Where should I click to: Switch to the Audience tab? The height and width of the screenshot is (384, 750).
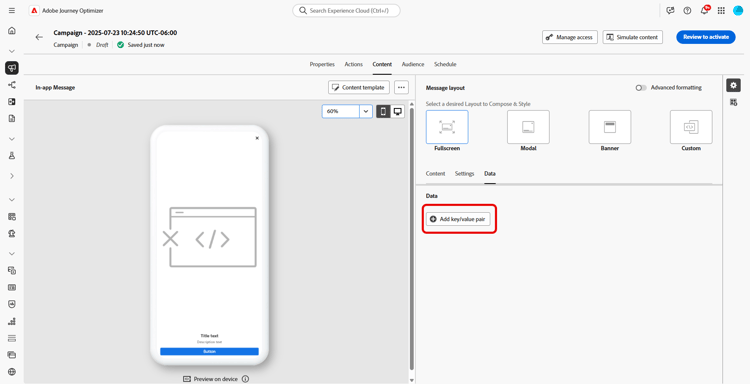(x=412, y=64)
